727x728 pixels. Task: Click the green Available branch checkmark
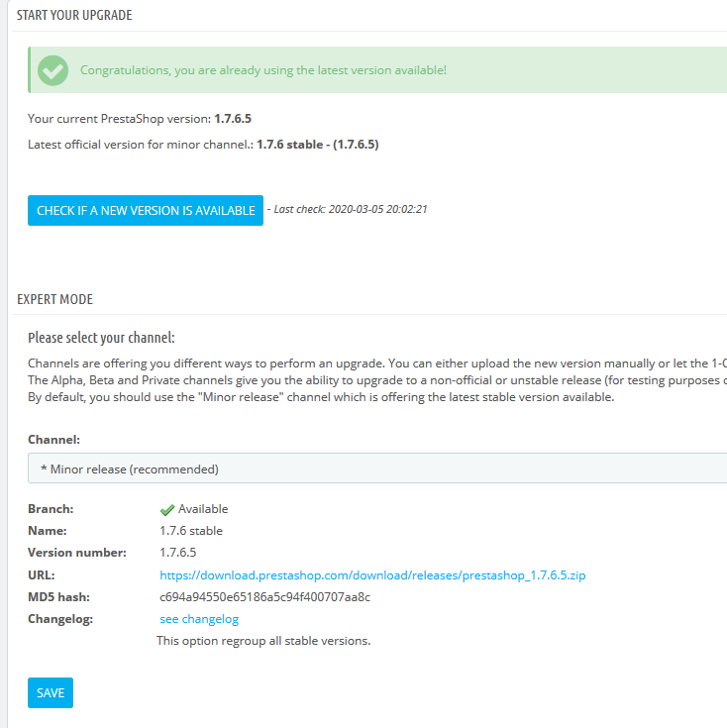pyautogui.click(x=167, y=510)
